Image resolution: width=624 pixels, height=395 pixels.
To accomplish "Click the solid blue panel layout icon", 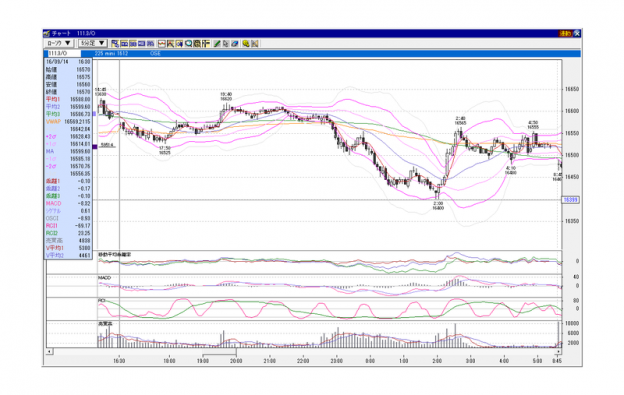I will (x=141, y=43).
